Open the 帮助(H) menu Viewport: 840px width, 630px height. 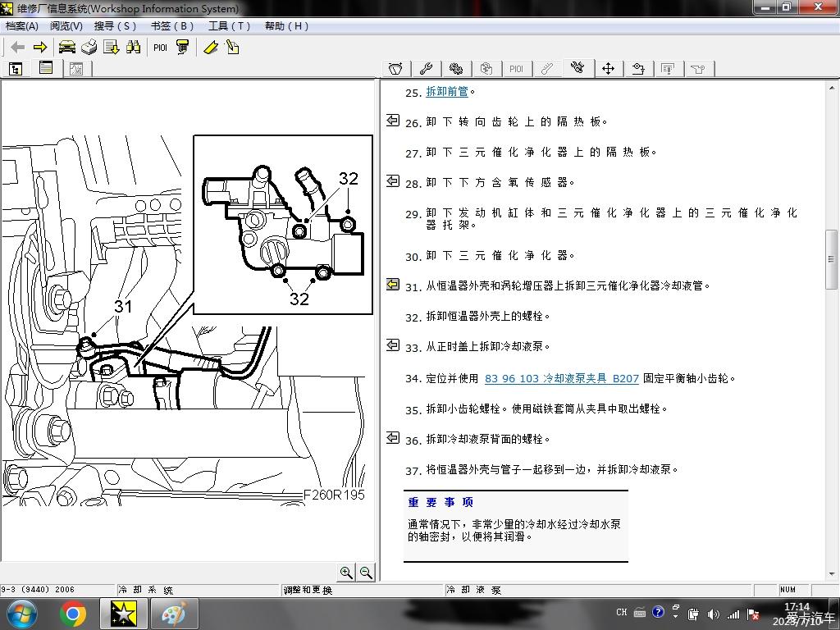click(x=286, y=25)
